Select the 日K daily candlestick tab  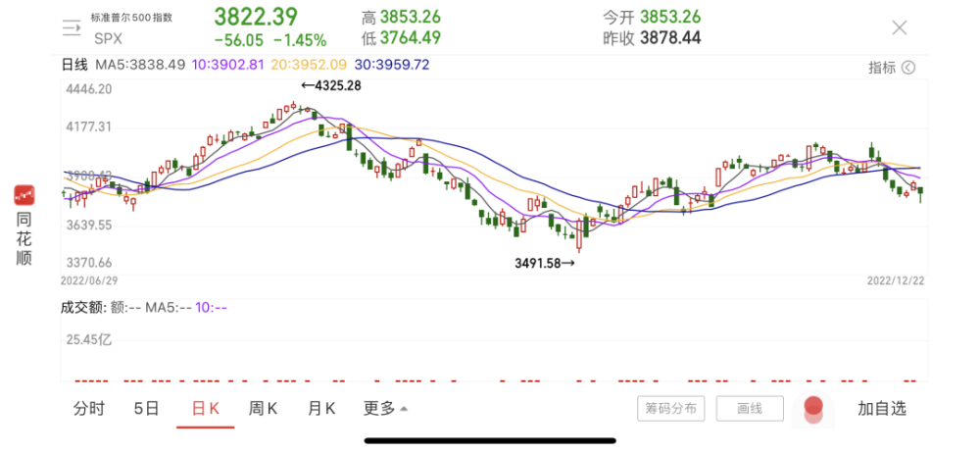(x=206, y=409)
